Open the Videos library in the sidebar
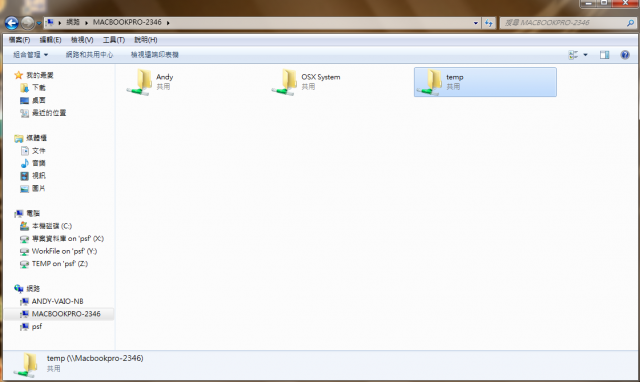640x382 pixels. pyautogui.click(x=33, y=176)
